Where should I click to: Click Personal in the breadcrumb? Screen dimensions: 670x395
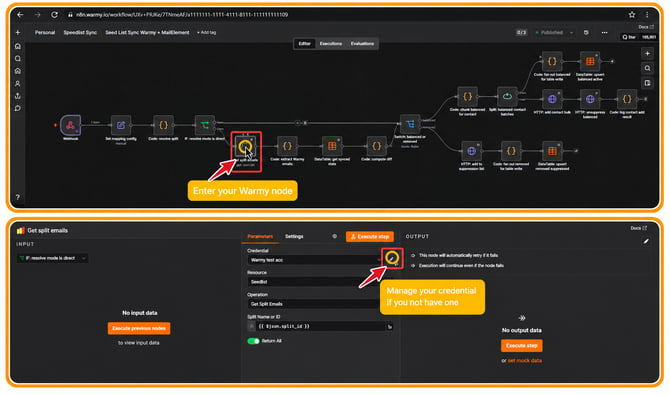coord(45,32)
